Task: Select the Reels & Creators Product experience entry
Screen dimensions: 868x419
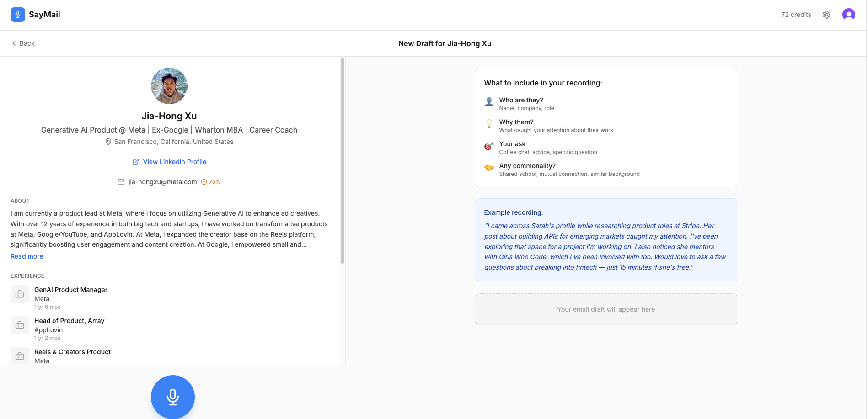Action: 72,352
